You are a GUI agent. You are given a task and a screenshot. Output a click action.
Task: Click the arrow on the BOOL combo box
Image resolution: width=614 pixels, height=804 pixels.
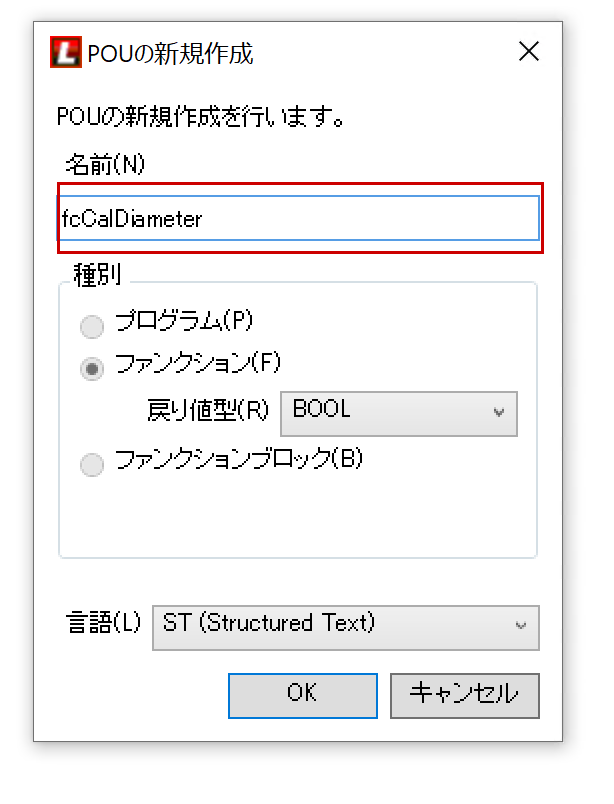[x=499, y=413]
